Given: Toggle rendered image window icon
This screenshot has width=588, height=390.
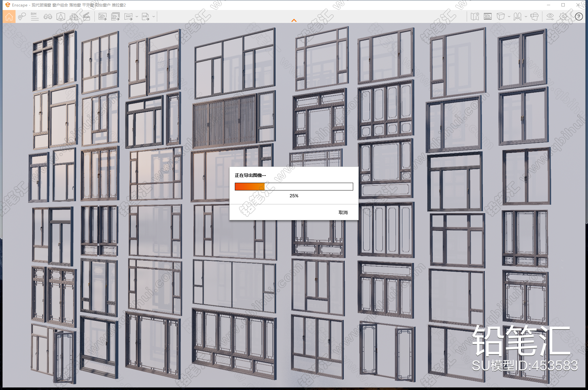Looking at the screenshot, I should click(x=488, y=16).
